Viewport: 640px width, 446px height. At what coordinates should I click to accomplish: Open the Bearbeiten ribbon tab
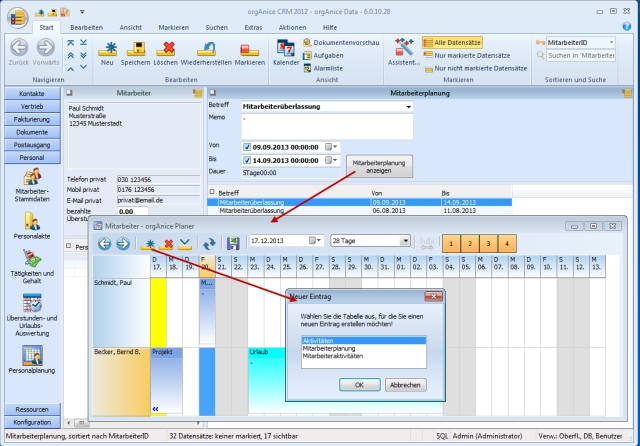[87, 27]
